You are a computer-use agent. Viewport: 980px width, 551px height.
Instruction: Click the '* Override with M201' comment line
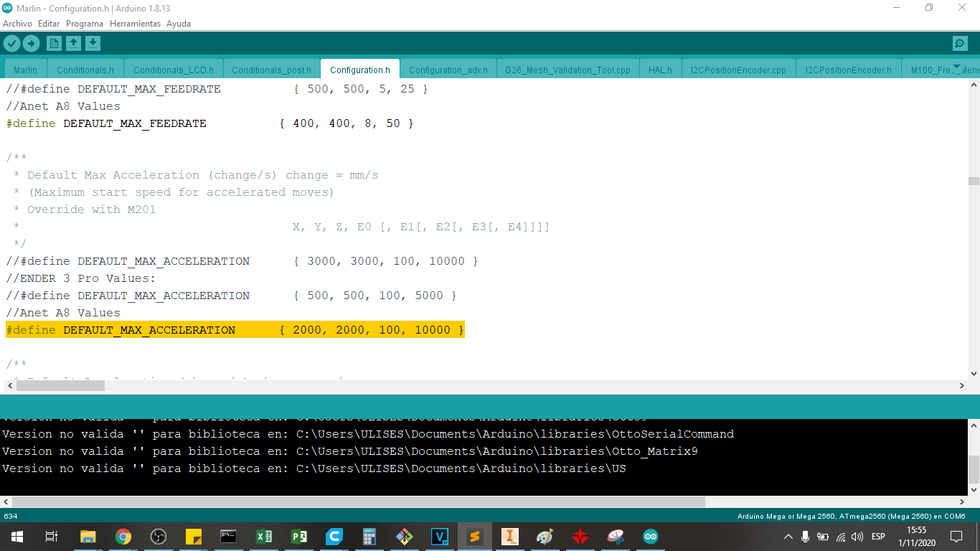[x=85, y=209]
